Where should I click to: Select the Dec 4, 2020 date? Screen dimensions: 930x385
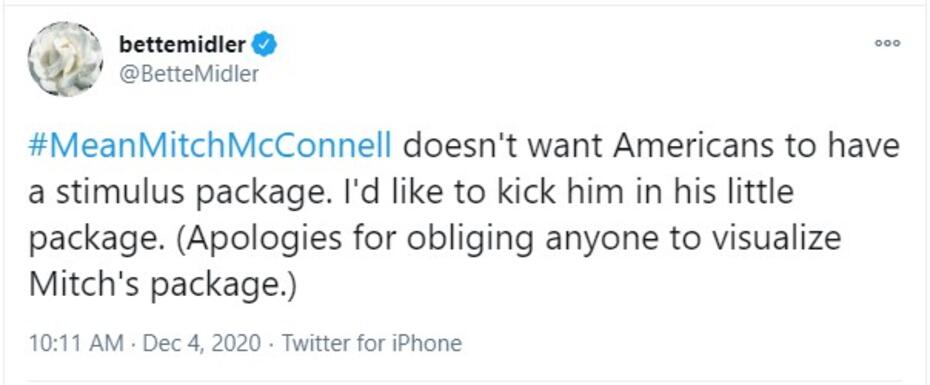[200, 343]
